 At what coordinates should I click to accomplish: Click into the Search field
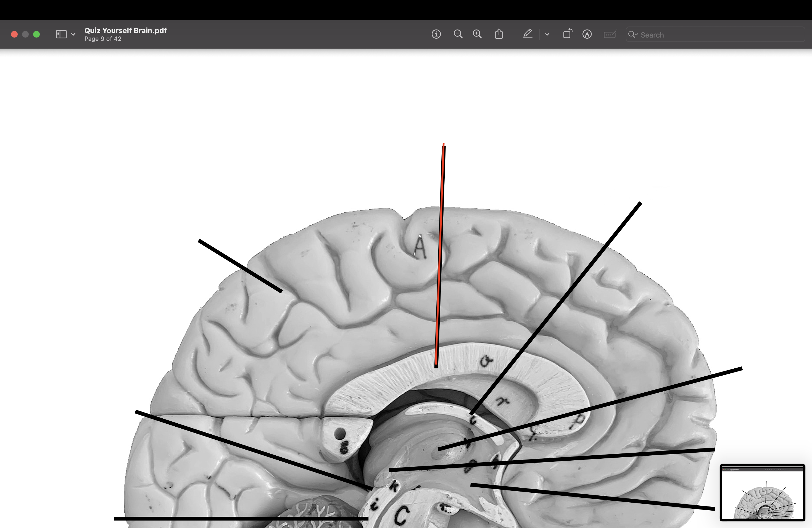pyautogui.click(x=715, y=35)
